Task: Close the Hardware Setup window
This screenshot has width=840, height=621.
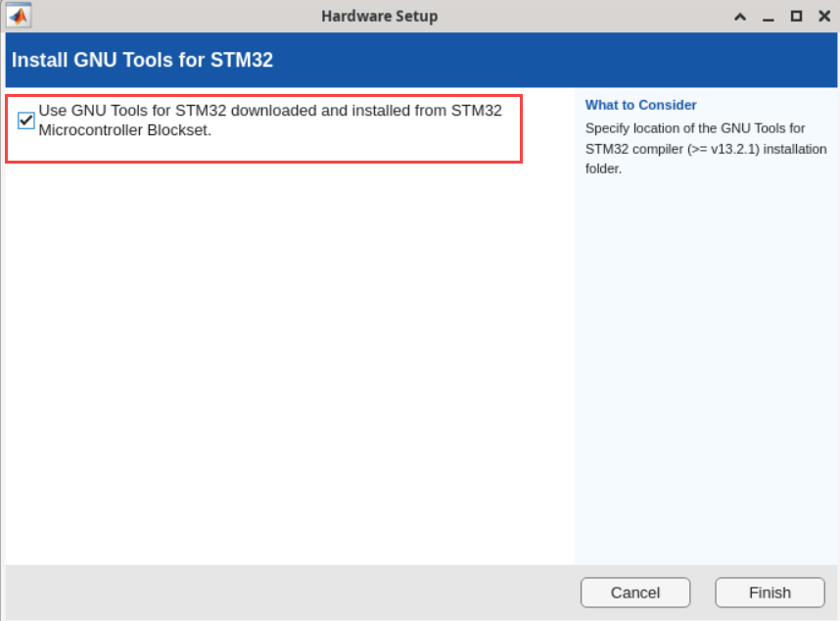Action: [823, 17]
